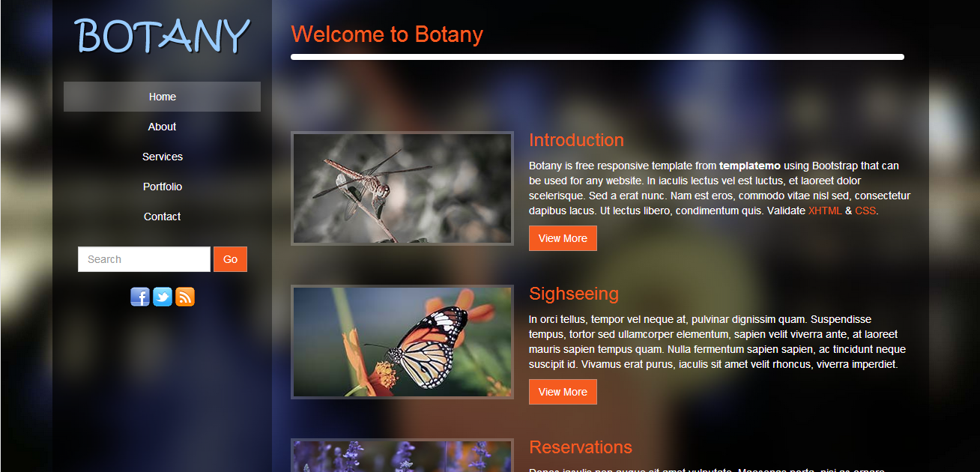Screen dimensions: 980x472
Task: Click the orange Go search button
Action: (230, 259)
